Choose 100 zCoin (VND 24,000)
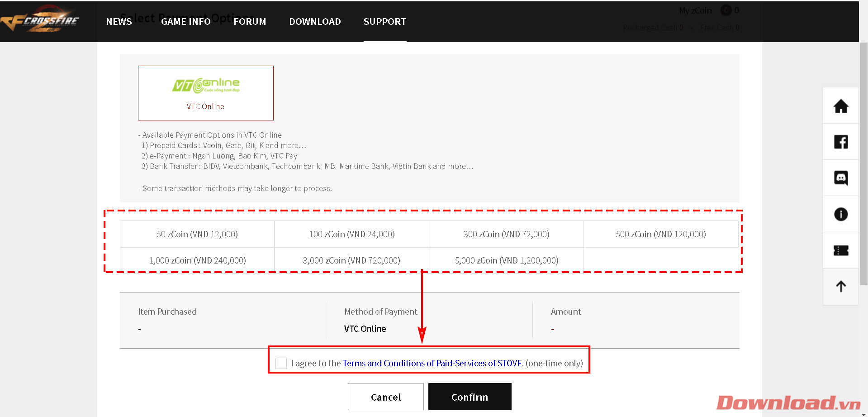The width and height of the screenshot is (868, 417). click(352, 234)
